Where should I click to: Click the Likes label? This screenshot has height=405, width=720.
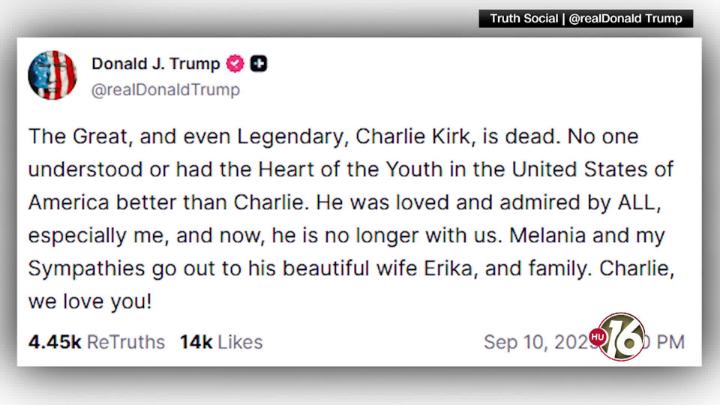240,342
